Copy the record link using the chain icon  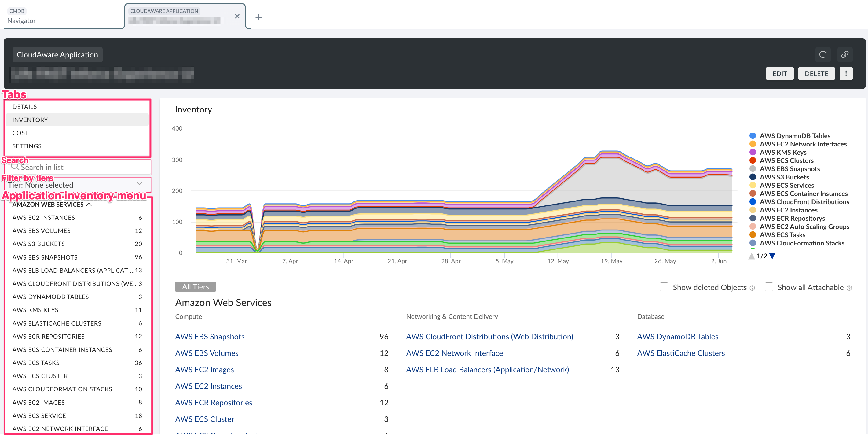coord(845,54)
